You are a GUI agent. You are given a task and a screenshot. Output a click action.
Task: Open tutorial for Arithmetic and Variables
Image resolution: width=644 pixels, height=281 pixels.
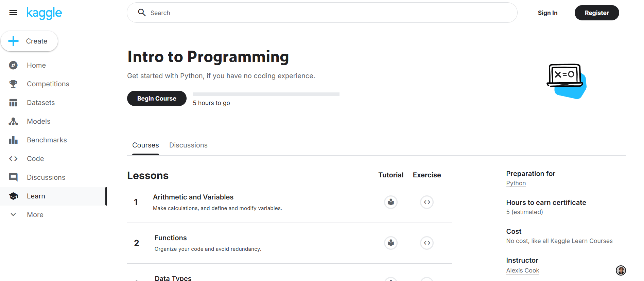(x=391, y=202)
